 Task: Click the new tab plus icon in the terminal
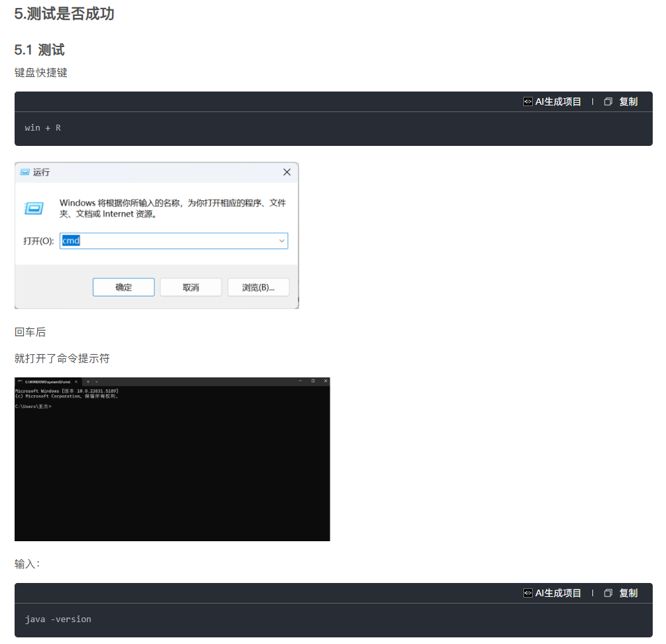pyautogui.click(x=88, y=381)
